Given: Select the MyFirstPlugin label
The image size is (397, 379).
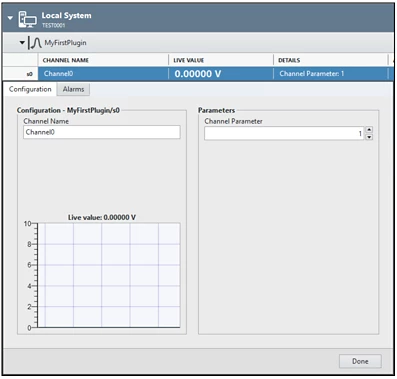Looking at the screenshot, I should 65,43.
